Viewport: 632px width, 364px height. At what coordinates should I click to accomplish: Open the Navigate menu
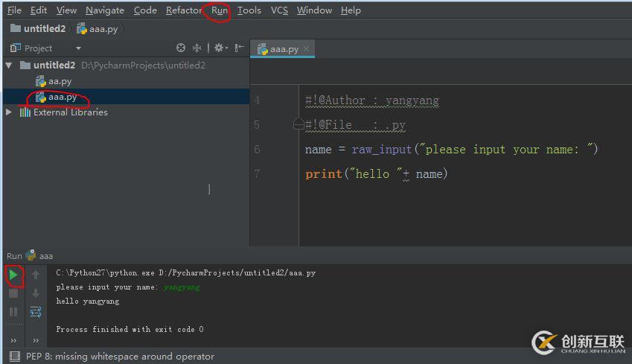[x=105, y=10]
